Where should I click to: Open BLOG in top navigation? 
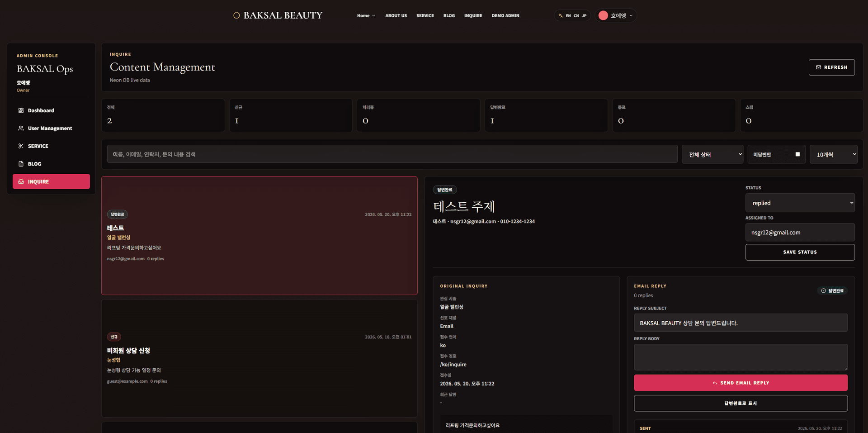coord(449,16)
